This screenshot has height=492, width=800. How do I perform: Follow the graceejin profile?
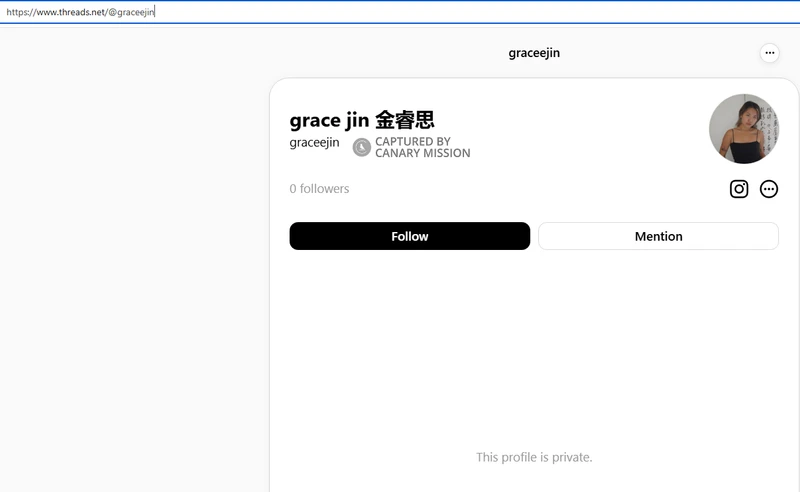click(x=410, y=236)
